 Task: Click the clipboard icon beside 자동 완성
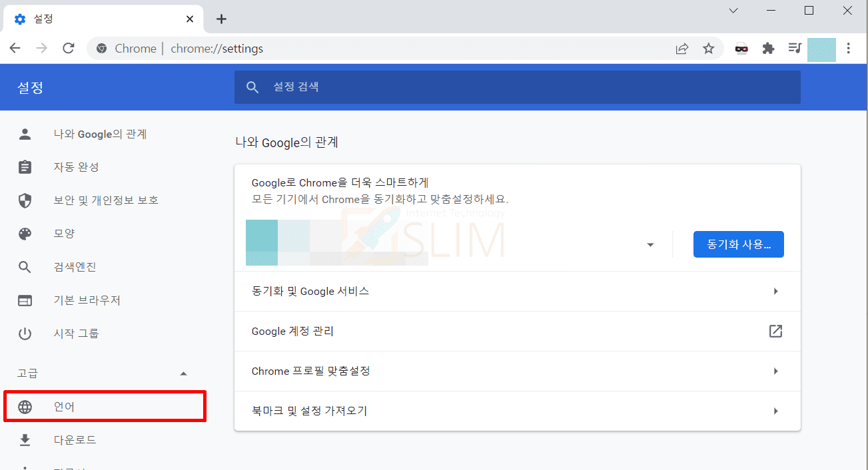click(x=25, y=167)
